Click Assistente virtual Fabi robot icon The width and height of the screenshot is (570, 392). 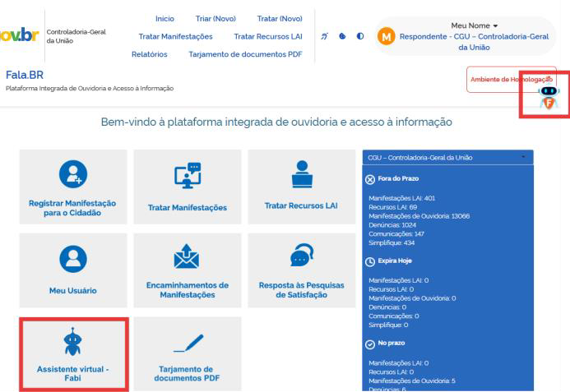click(x=72, y=341)
